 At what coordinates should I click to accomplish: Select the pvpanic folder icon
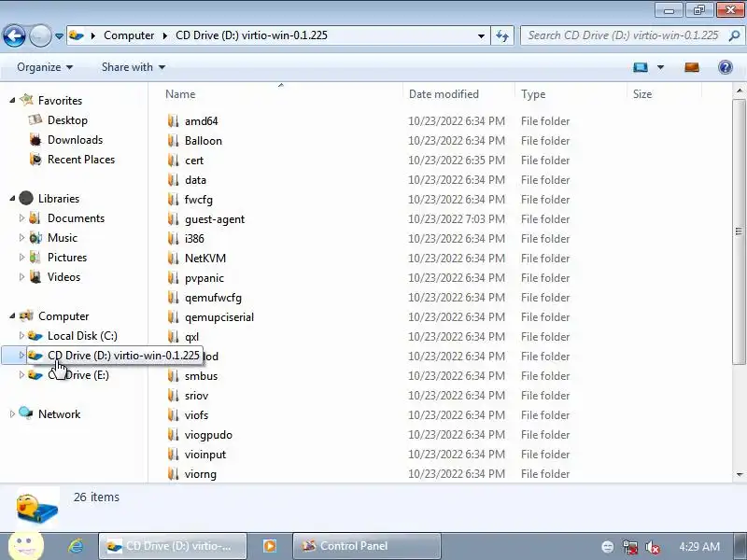point(174,277)
